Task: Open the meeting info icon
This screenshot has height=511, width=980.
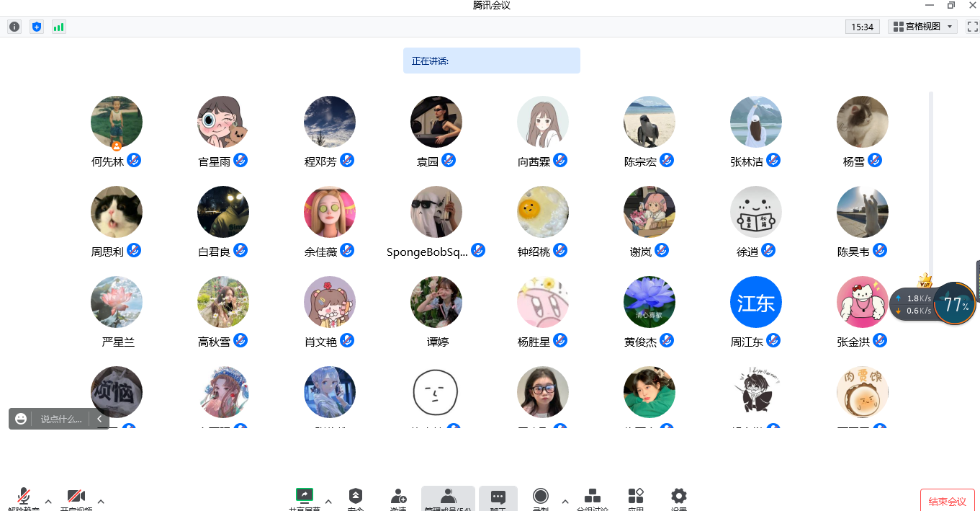Action: tap(14, 27)
